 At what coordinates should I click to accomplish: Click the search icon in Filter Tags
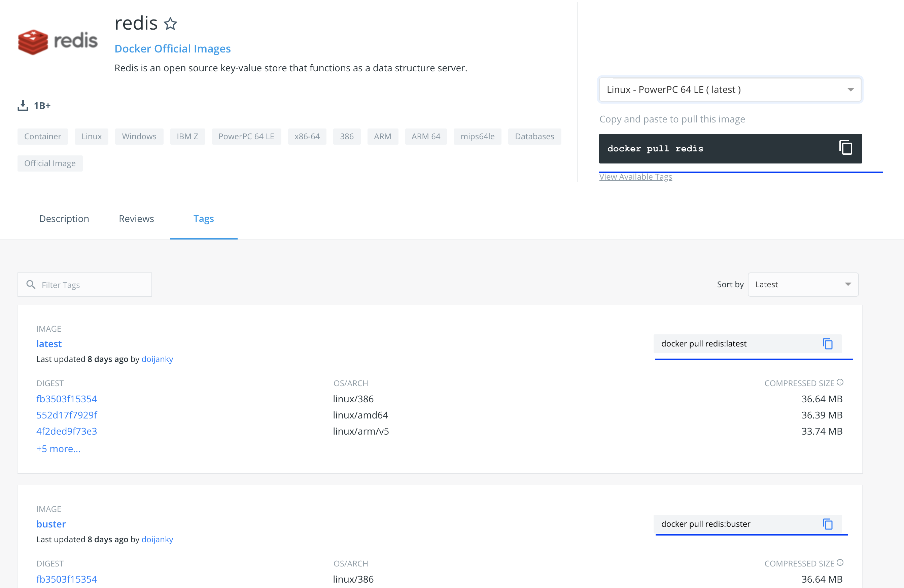pyautogui.click(x=31, y=284)
